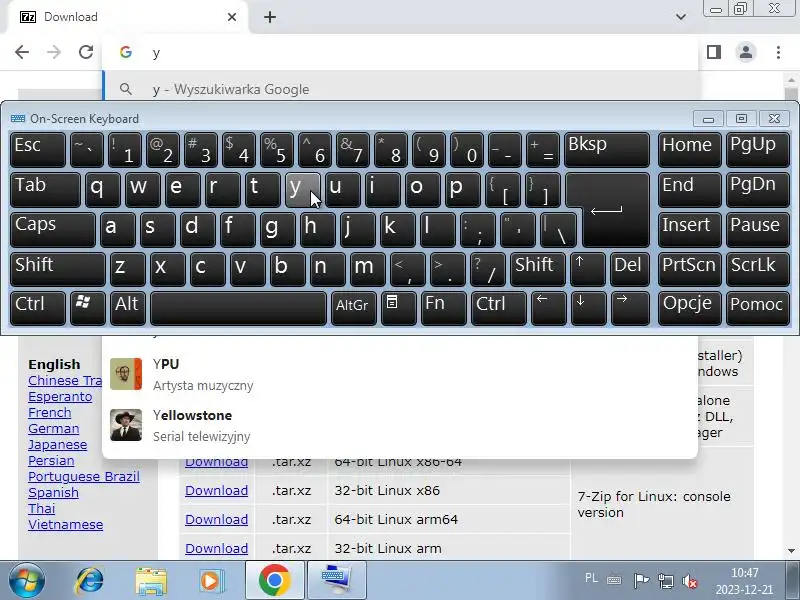Tap the q key
800x600 pixels.
103,189
